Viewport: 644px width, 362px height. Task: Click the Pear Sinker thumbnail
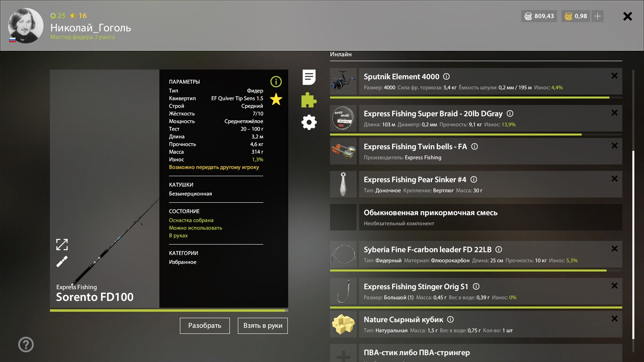pyautogui.click(x=343, y=184)
